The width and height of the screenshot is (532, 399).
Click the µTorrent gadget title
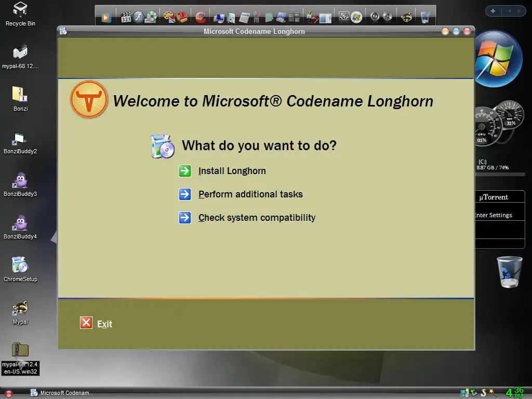coord(494,197)
